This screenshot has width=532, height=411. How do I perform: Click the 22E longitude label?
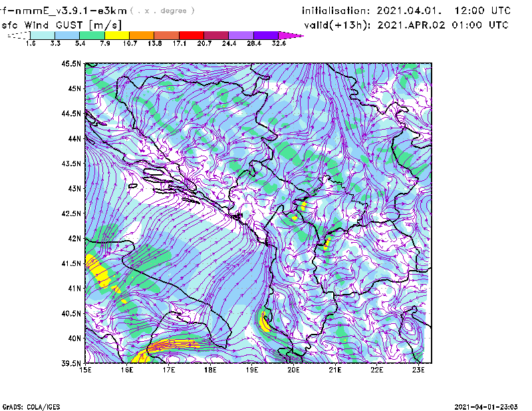tap(377, 370)
